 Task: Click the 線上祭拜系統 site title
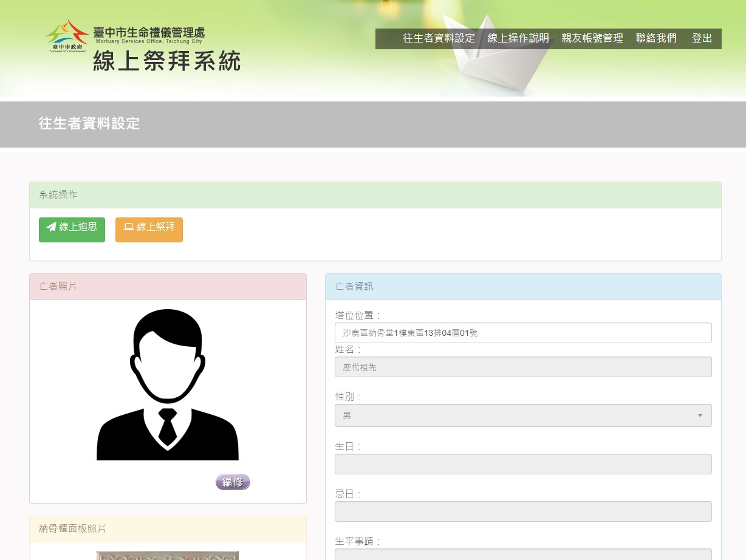tap(167, 61)
